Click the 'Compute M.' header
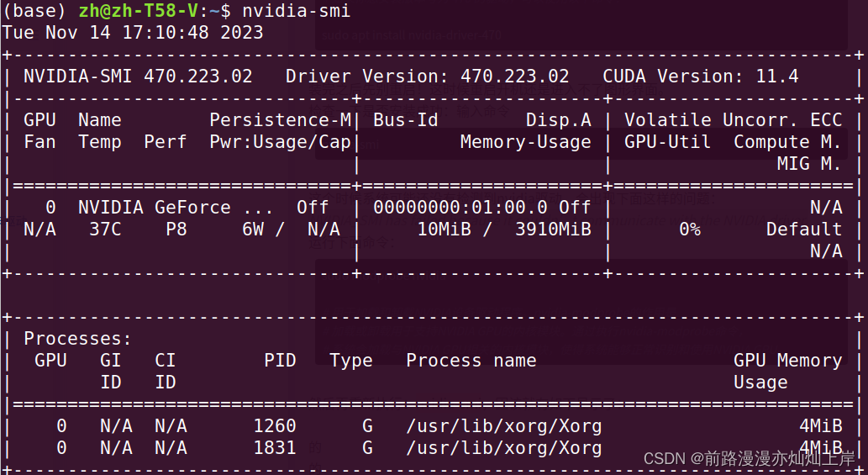Viewport: 868px width, 475px height. pyautogui.click(x=787, y=142)
